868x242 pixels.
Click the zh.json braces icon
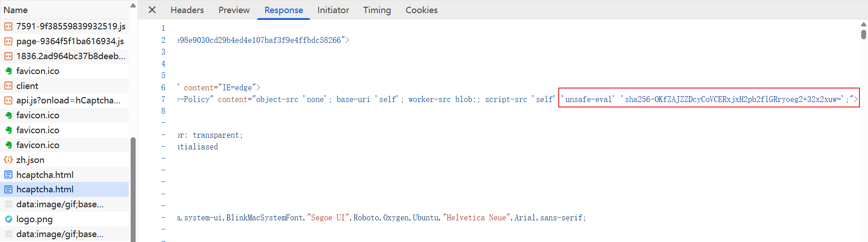[x=8, y=160]
